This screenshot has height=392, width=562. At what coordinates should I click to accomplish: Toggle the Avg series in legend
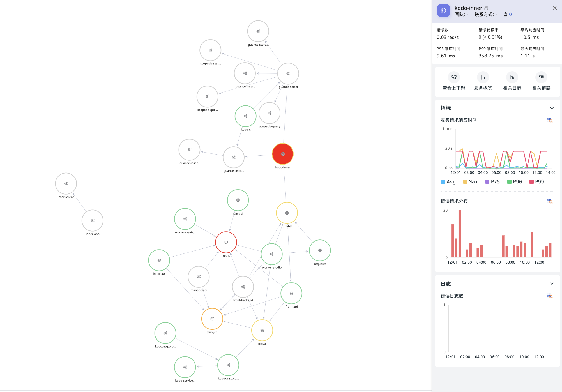coord(448,182)
